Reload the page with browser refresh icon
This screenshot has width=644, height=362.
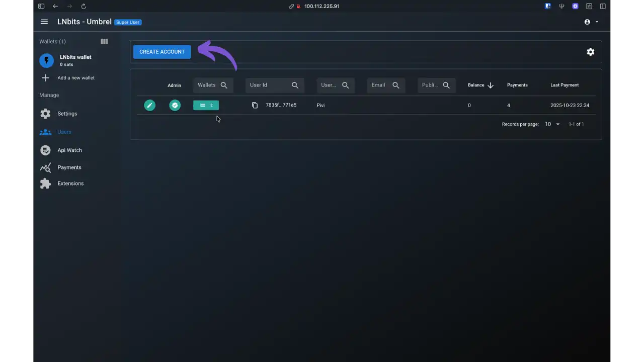pos(84,7)
